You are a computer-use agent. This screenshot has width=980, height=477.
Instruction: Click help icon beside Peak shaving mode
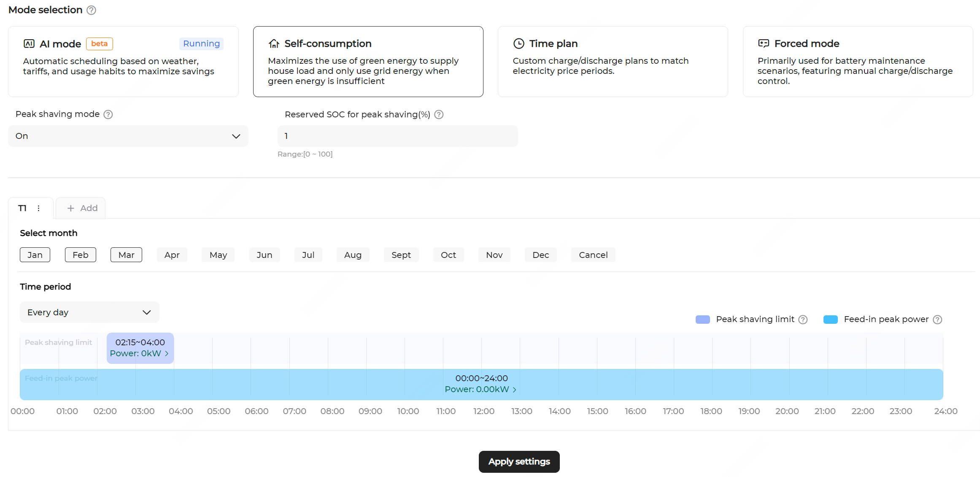(108, 114)
